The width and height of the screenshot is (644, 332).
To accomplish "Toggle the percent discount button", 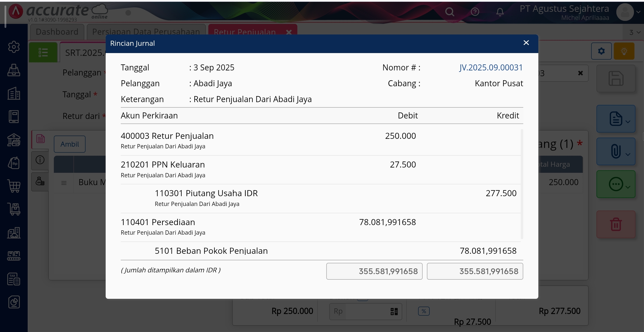I will pyautogui.click(x=424, y=311).
